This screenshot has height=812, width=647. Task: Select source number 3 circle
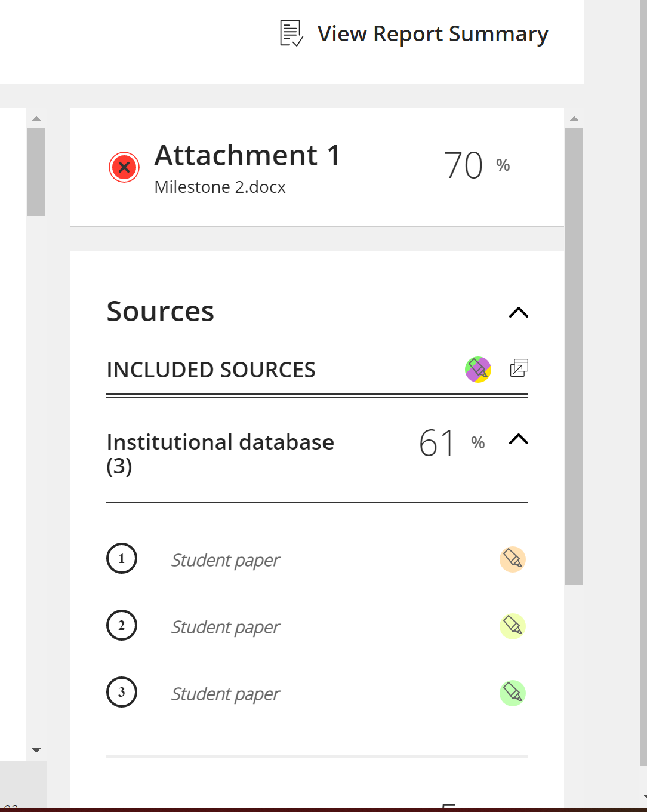coord(122,692)
